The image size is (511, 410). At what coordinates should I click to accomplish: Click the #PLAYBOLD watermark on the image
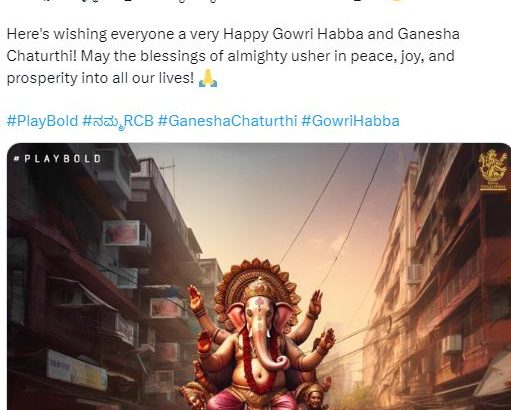(x=57, y=159)
